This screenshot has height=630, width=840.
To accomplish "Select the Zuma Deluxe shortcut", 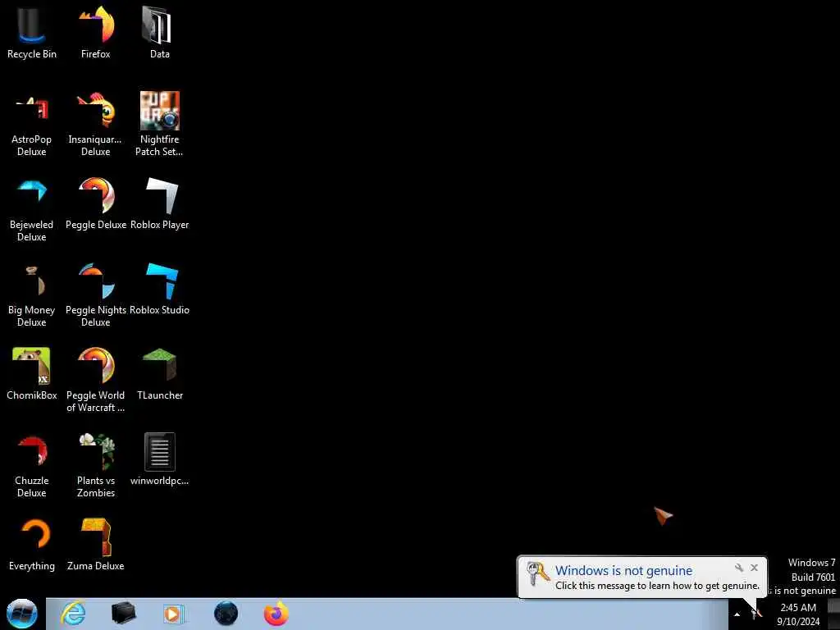I will (x=96, y=545).
